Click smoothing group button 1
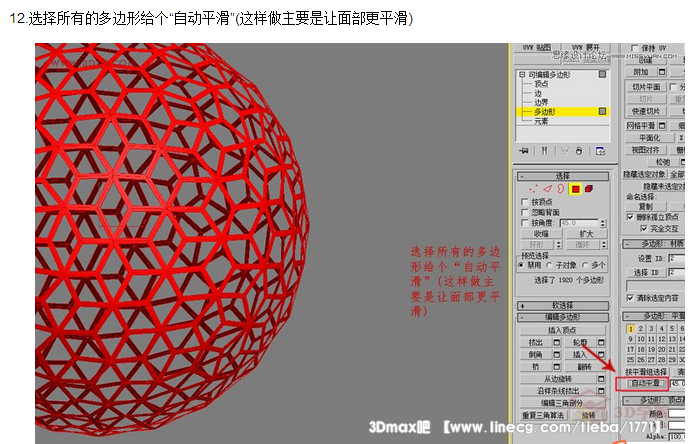Image resolution: width=690 pixels, height=444 pixels. [631, 329]
